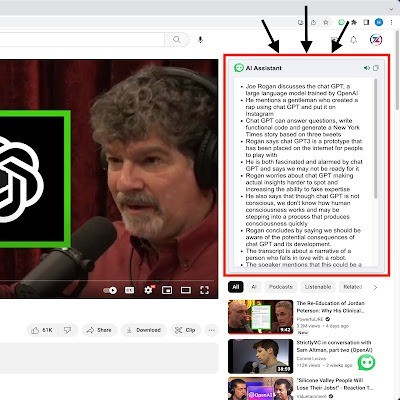This screenshot has height=400, width=400.
Task: Bookmark this tab with the star icon
Action: (x=326, y=22)
